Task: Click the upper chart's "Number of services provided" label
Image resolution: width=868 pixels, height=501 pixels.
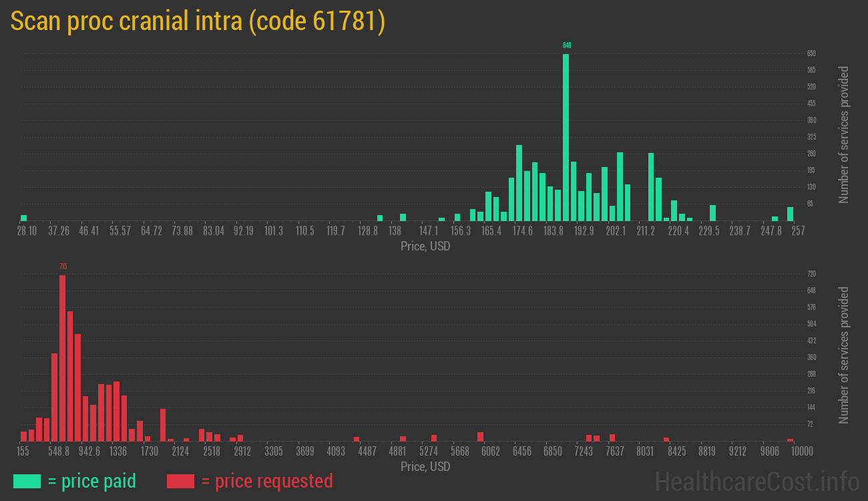Action: (x=844, y=134)
